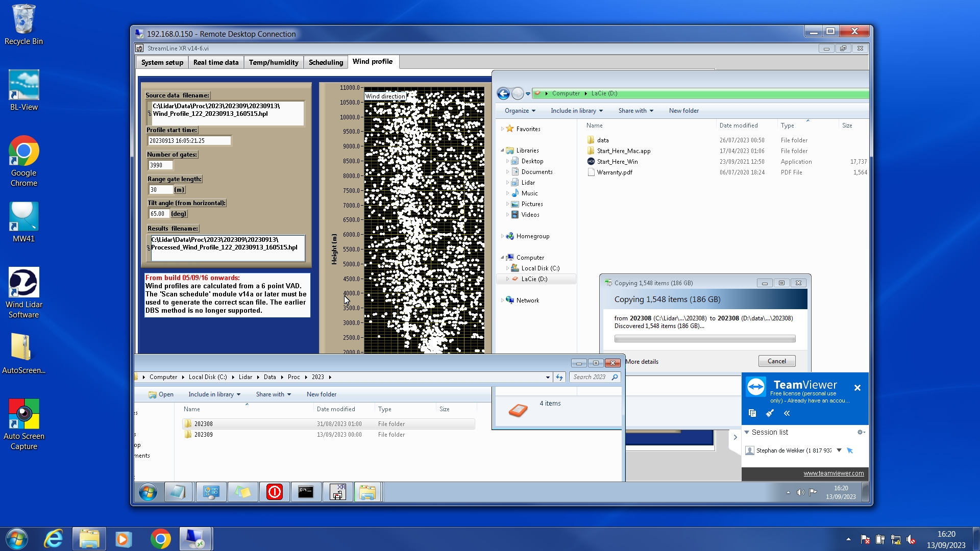
Task: Open the command prompt icon on remote taskbar
Action: [306, 492]
